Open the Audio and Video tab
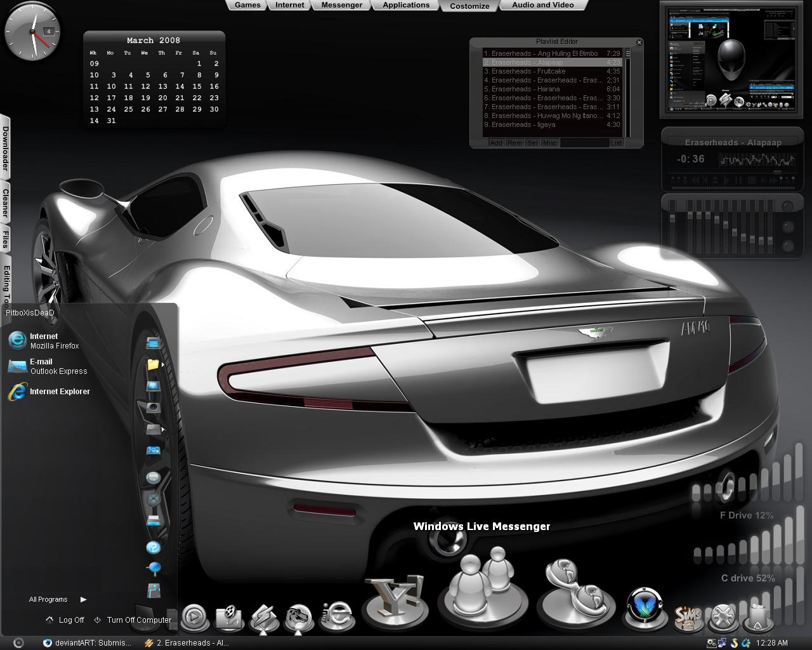Image resolution: width=812 pixels, height=650 pixels. pyautogui.click(x=542, y=5)
